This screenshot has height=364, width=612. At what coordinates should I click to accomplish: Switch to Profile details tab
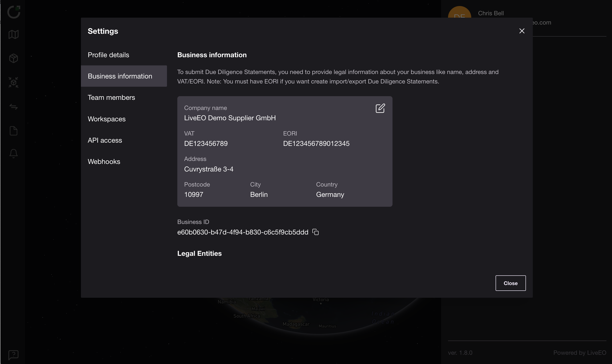point(108,55)
